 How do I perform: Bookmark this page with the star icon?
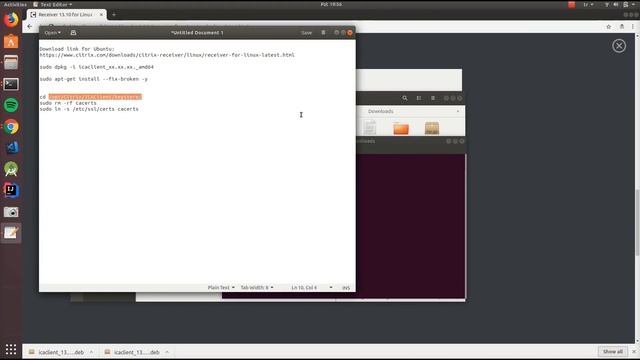click(x=609, y=27)
